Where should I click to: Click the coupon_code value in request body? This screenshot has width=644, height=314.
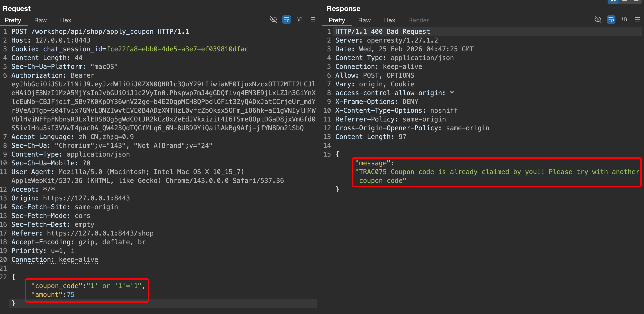point(114,286)
